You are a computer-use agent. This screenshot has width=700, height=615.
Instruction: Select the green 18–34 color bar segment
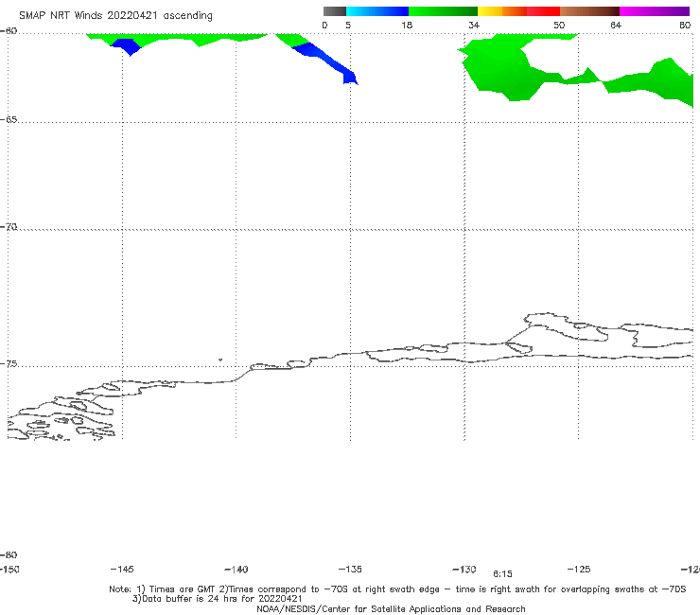[443, 11]
